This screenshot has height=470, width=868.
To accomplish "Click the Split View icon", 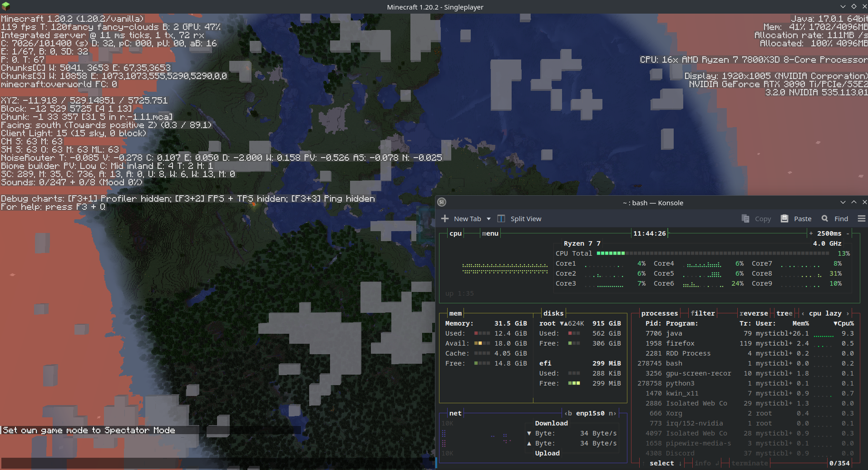I will point(501,219).
